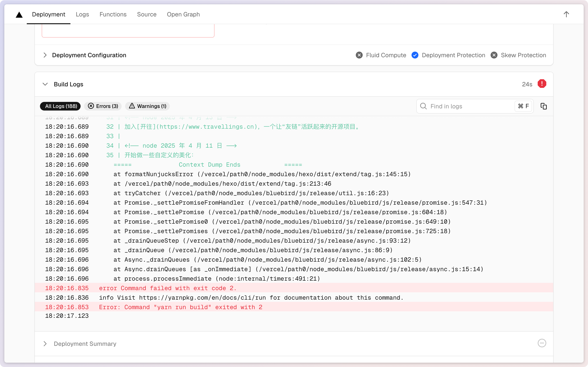Click the Fluid Compute disabled icon

pos(359,55)
